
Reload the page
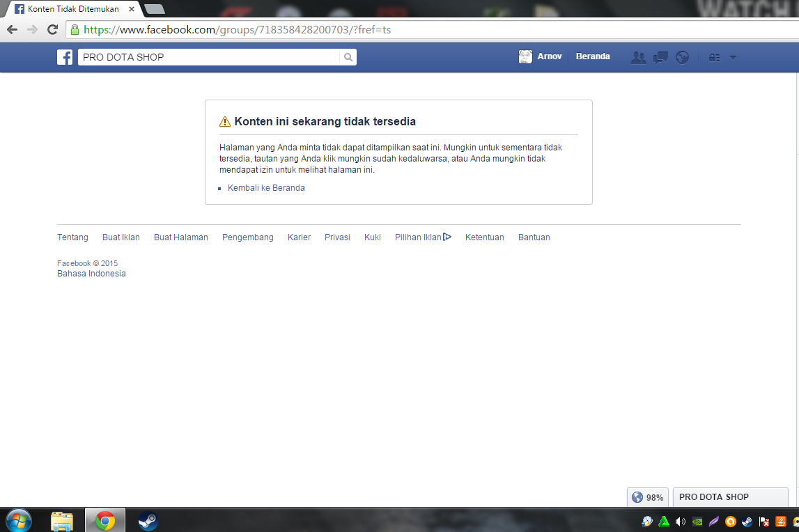(x=52, y=29)
